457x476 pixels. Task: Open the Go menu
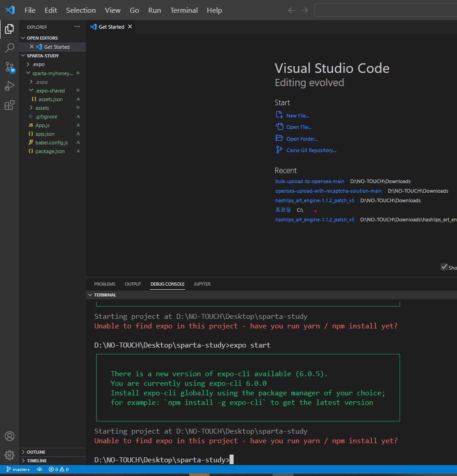[x=134, y=10]
